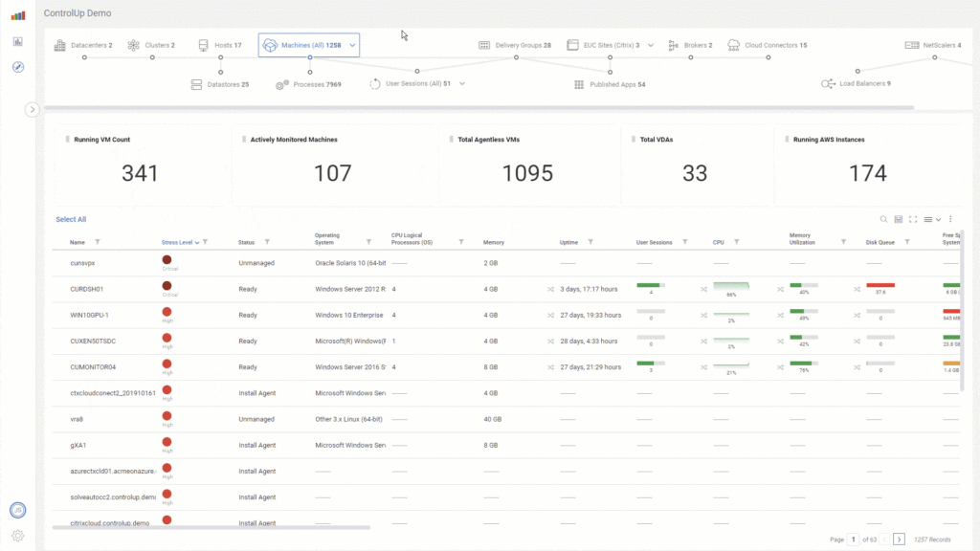Toggle fullscreen view of the table
980x551 pixels.
coord(913,219)
